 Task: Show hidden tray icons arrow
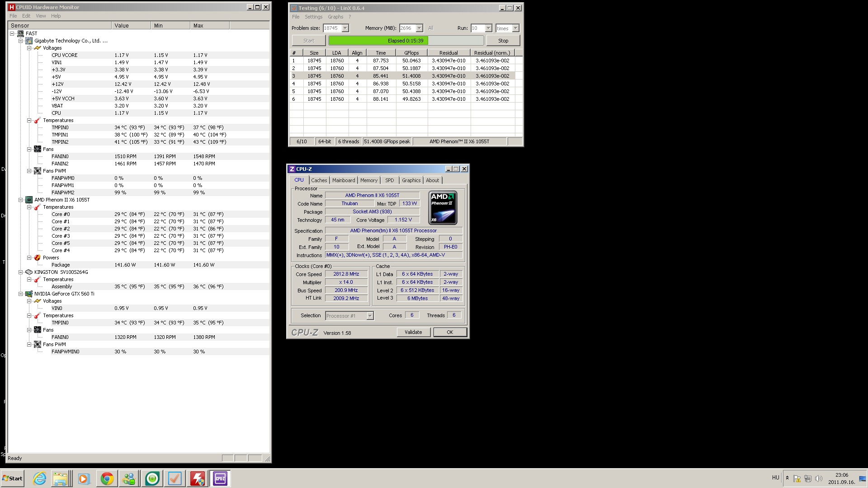click(787, 478)
